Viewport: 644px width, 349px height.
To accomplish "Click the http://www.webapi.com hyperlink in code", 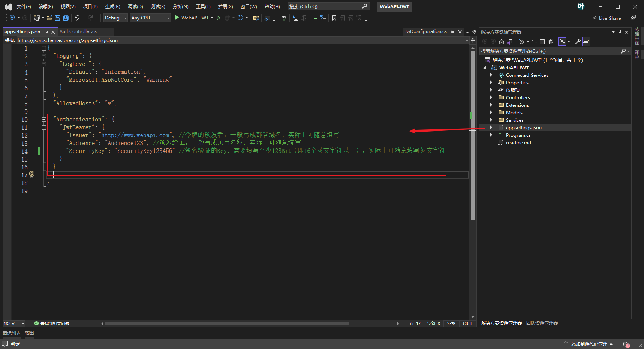I will tap(135, 135).
